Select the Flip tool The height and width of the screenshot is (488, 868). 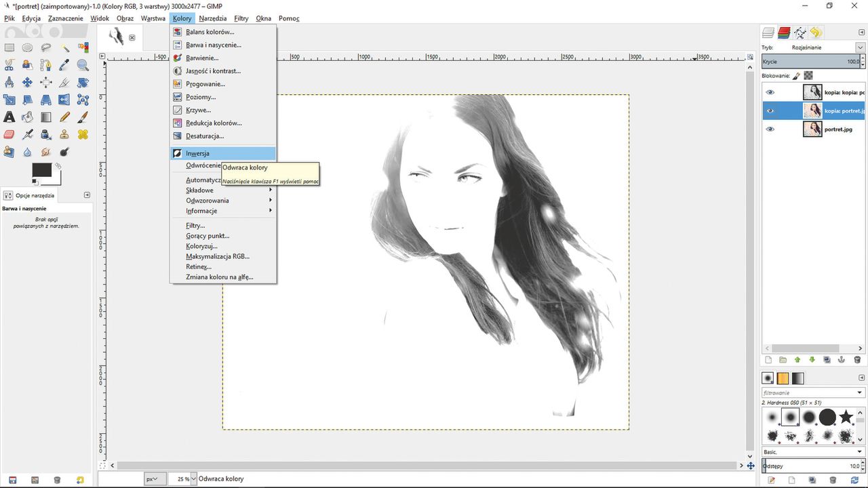point(64,100)
